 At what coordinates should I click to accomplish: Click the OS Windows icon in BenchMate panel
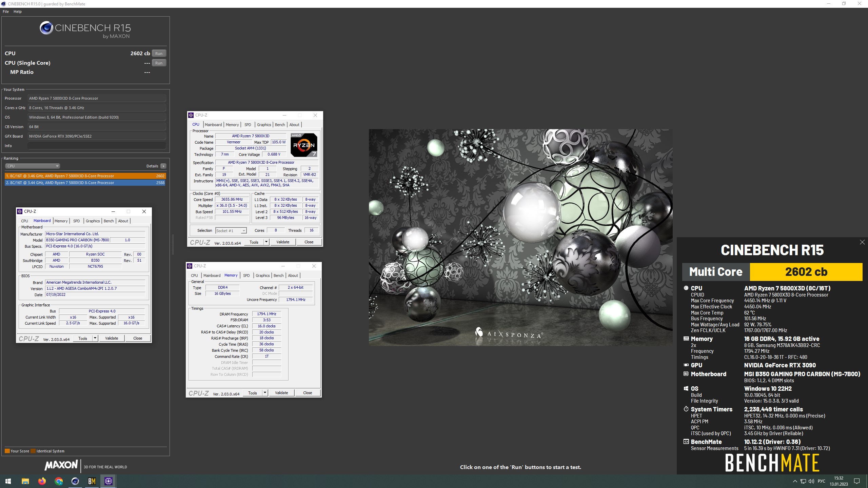click(686, 389)
